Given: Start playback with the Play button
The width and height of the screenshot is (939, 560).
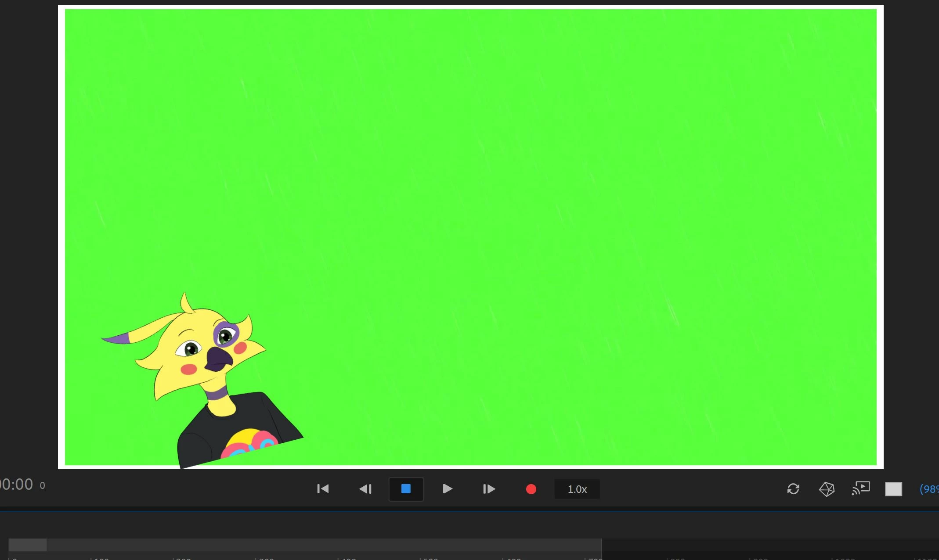Looking at the screenshot, I should [447, 489].
